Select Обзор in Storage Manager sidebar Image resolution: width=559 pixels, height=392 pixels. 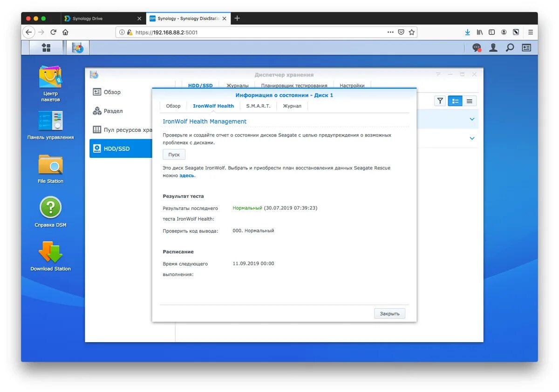(121, 92)
